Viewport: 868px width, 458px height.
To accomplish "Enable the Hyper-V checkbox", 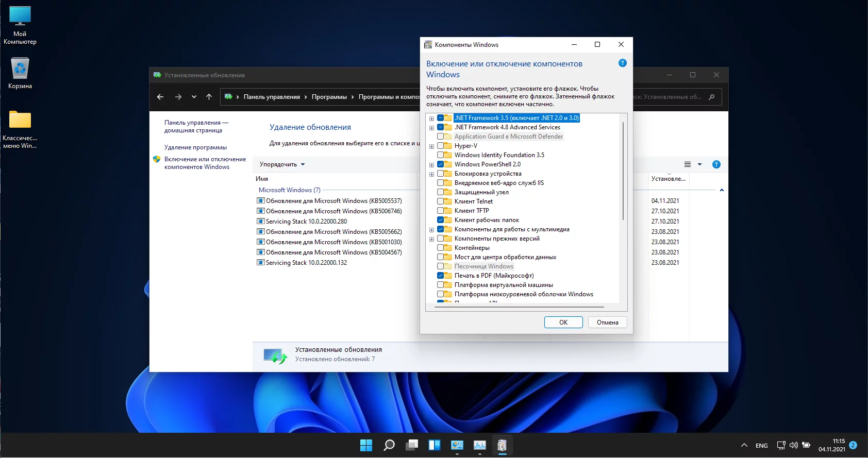I will [x=441, y=146].
